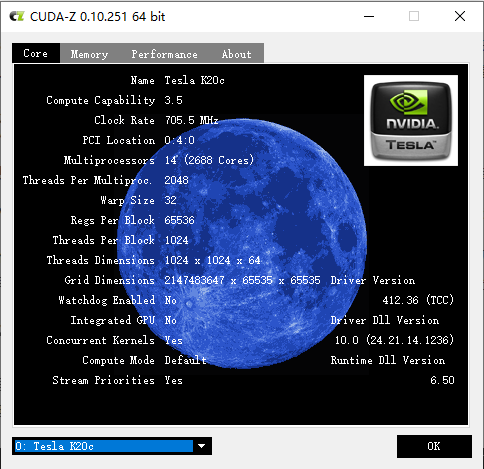Close the CUDA-Z window
Image resolution: width=484 pixels, height=469 pixels.
click(x=460, y=16)
